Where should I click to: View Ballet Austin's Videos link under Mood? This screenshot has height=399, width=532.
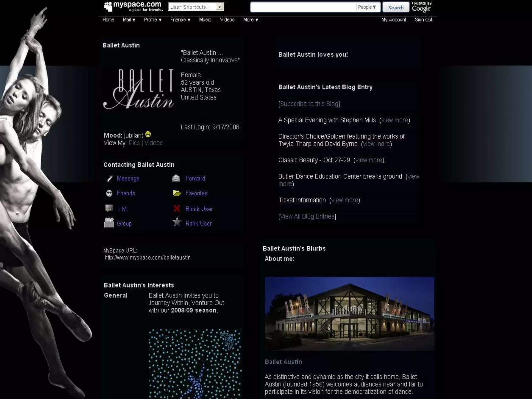click(x=154, y=143)
